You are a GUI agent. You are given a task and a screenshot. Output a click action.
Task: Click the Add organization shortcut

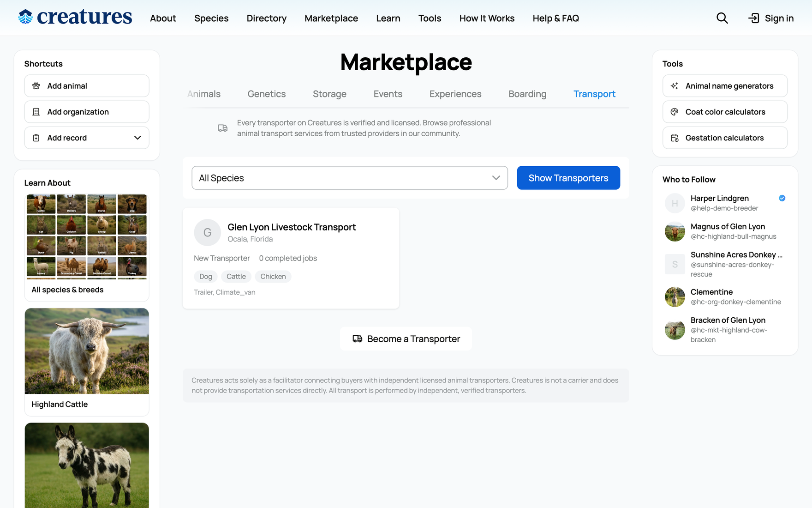tap(87, 112)
